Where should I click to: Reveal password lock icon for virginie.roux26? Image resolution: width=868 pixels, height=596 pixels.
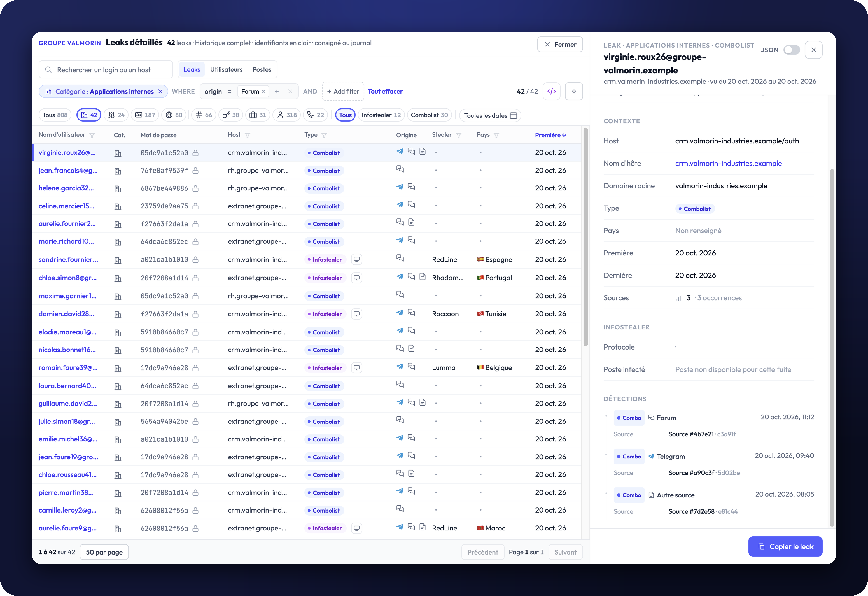[195, 153]
